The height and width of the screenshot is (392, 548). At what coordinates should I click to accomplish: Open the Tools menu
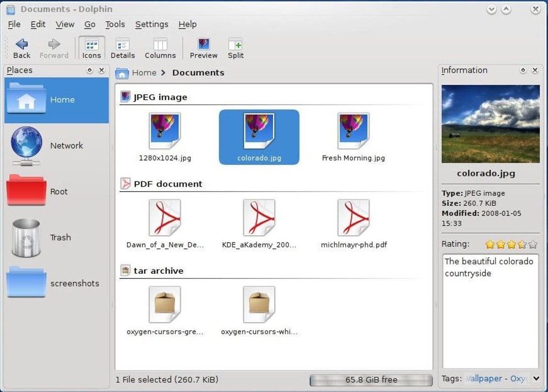click(115, 24)
